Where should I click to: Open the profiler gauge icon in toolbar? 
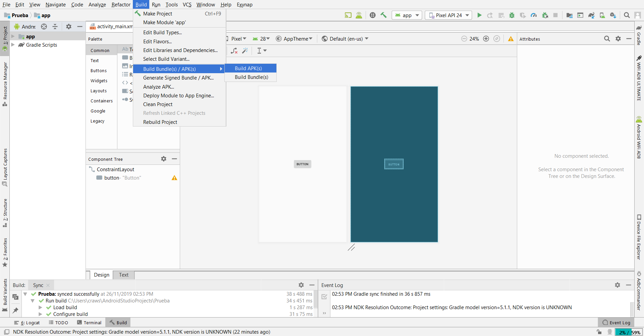(x=534, y=15)
